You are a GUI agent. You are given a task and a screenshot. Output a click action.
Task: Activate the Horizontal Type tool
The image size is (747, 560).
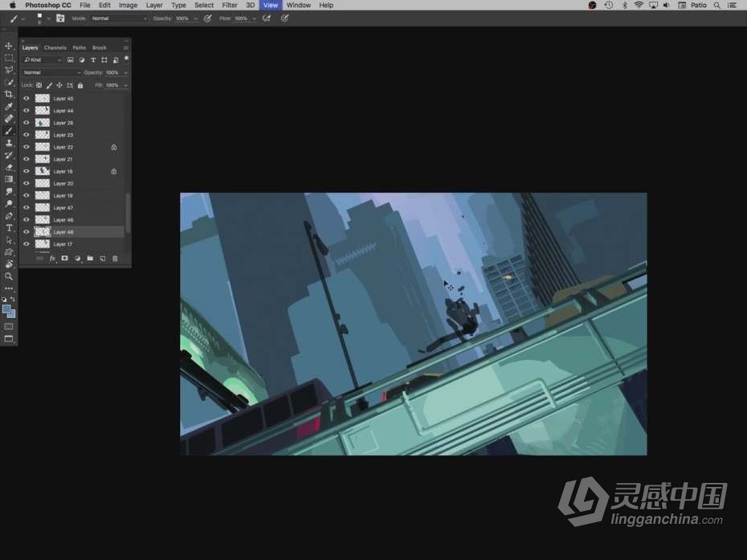[9, 228]
